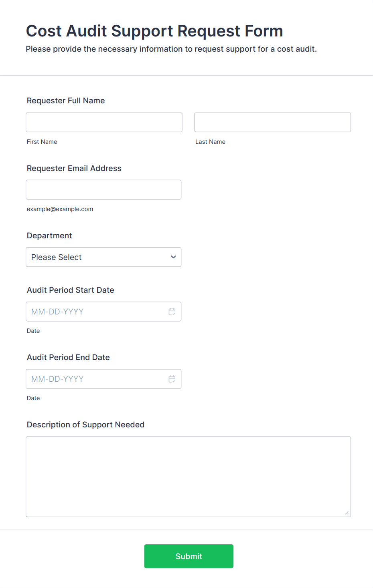Open the Audit Period Start Date calendar icon
373x588 pixels.
[172, 312]
